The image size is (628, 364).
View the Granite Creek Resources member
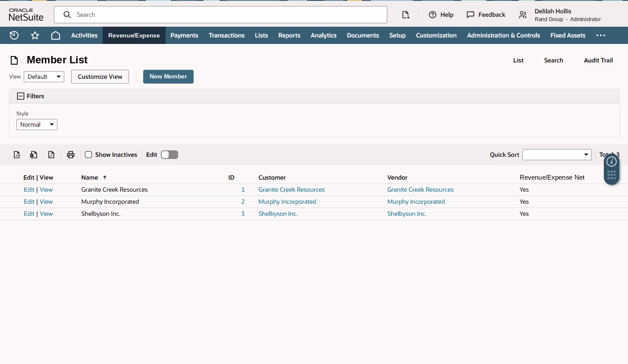(46, 190)
